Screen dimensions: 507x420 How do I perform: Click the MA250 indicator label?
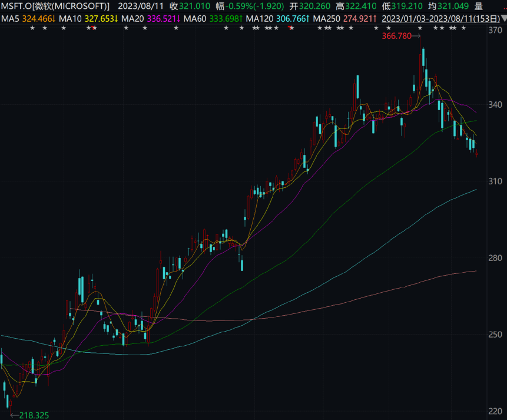click(326, 18)
